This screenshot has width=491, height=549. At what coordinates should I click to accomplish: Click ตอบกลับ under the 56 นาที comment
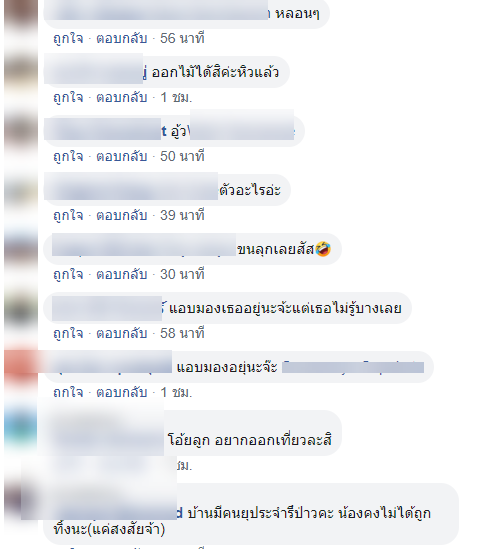click(x=122, y=38)
